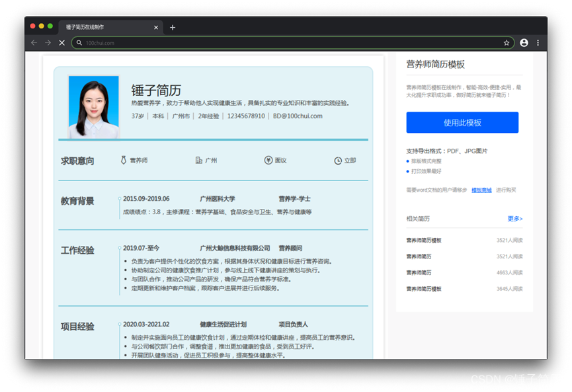The image size is (572, 392).
Task: Click the 营养顾问 job title
Action: click(290, 248)
